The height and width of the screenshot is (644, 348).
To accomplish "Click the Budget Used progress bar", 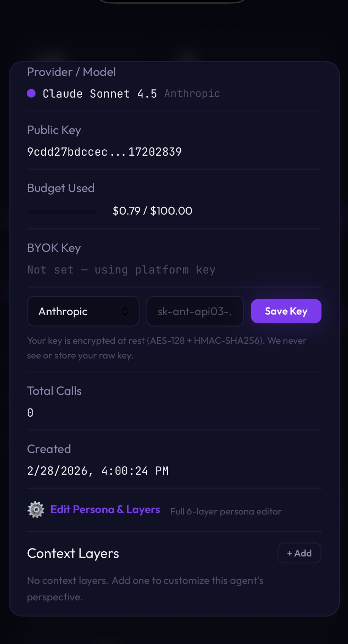I will coord(61,211).
